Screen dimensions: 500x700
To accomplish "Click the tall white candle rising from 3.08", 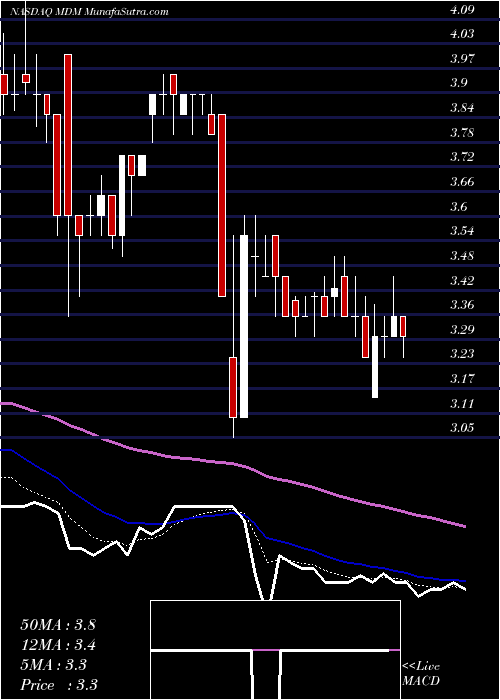I will [x=244, y=327].
